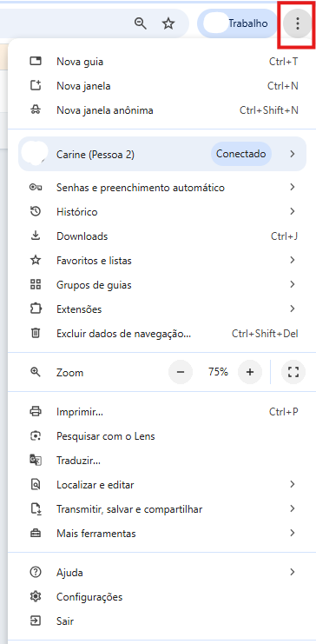This screenshot has height=644, width=316.
Task: Click the Translate icon next to Traduzir
Action: pyautogui.click(x=36, y=461)
